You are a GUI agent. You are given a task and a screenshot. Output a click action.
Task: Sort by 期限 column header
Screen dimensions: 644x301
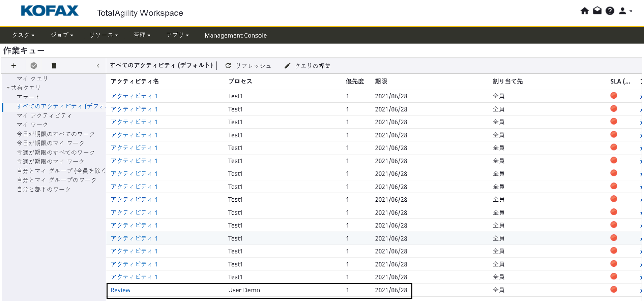click(381, 81)
